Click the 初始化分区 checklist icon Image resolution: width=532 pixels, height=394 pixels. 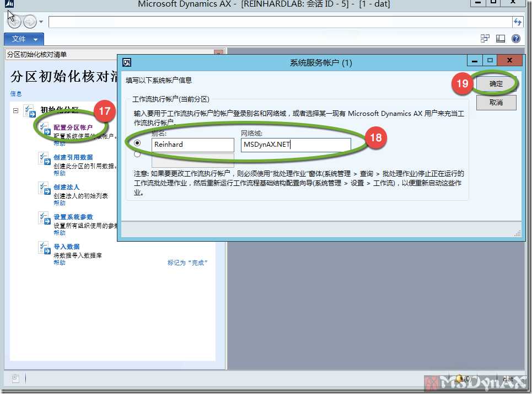click(x=29, y=111)
